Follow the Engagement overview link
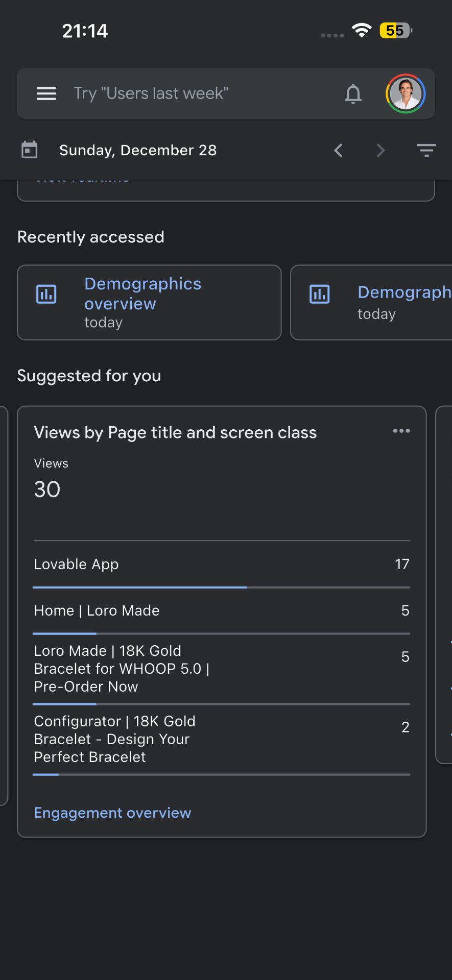452x980 pixels. click(x=112, y=813)
